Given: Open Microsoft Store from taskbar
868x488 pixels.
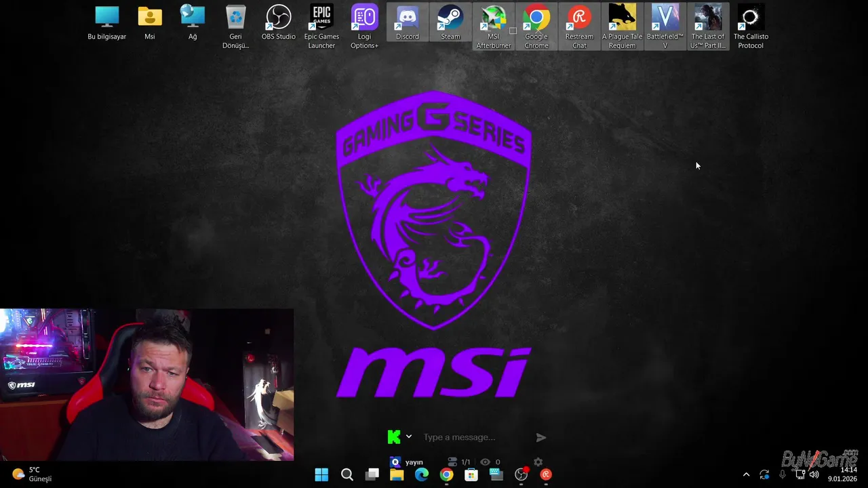Looking at the screenshot, I should coord(471,474).
